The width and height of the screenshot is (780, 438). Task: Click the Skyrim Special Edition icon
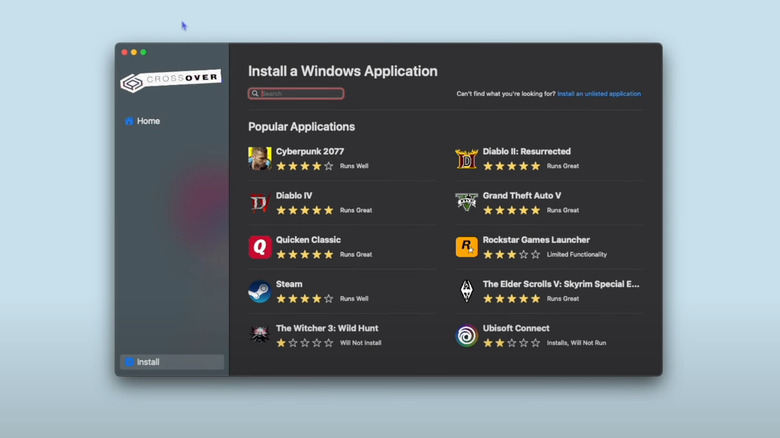pos(466,291)
